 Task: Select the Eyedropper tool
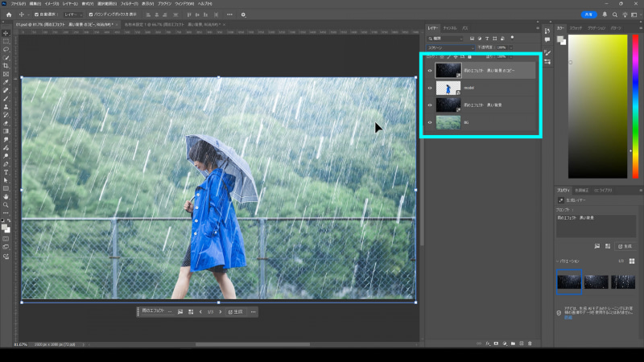[6, 82]
